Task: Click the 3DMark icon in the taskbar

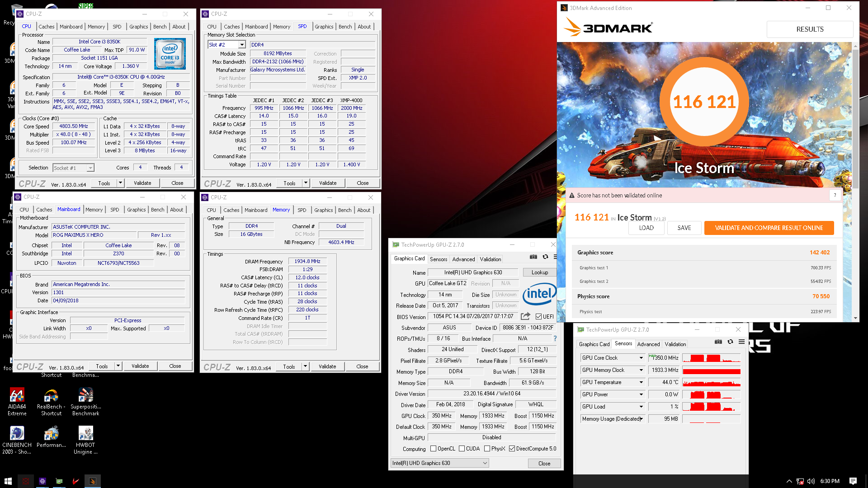Action: click(92, 481)
